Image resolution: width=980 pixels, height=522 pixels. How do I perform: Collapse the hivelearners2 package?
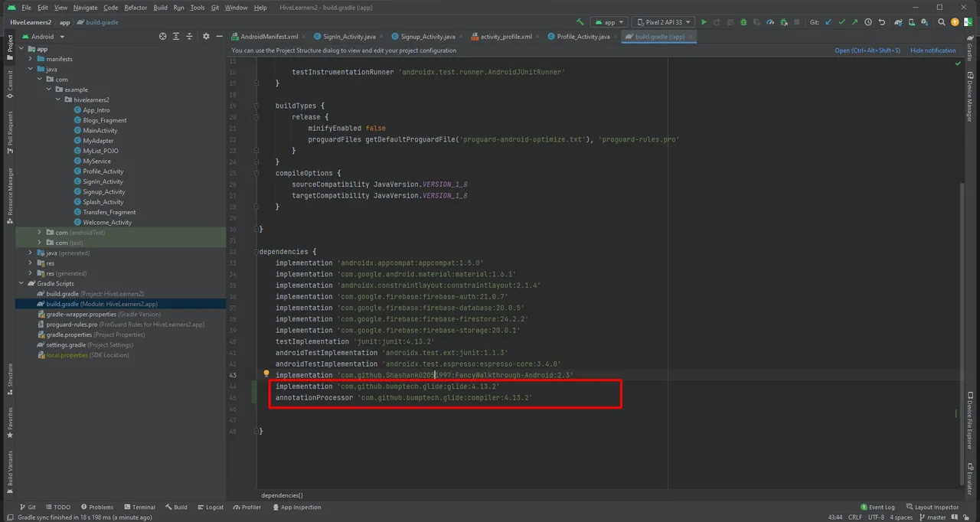[x=58, y=100]
